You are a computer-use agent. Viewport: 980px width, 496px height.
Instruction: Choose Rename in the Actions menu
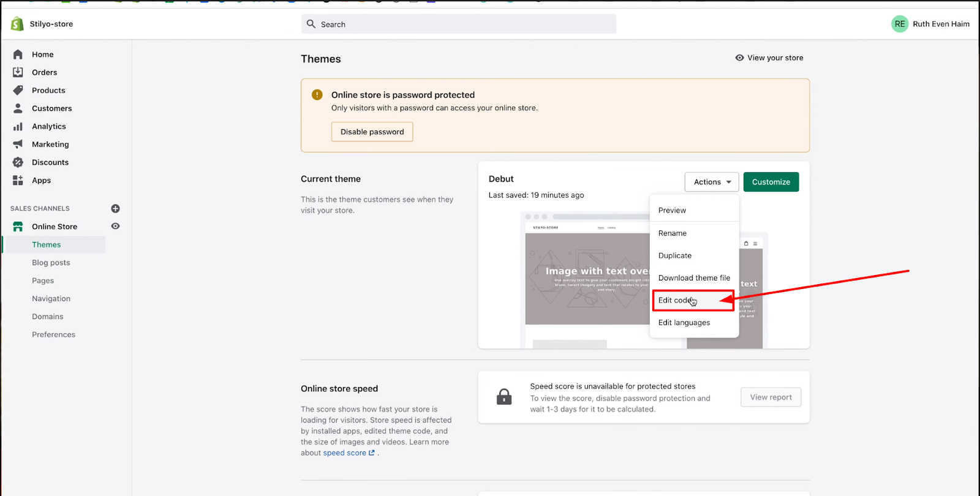[694, 233]
